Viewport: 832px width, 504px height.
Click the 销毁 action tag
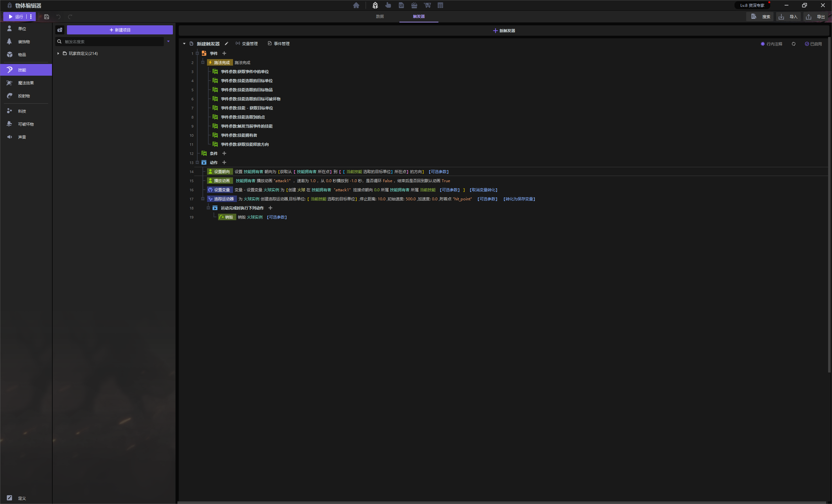click(227, 217)
